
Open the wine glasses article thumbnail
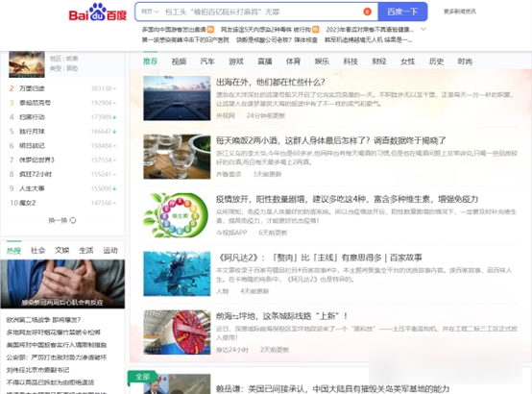[177, 157]
